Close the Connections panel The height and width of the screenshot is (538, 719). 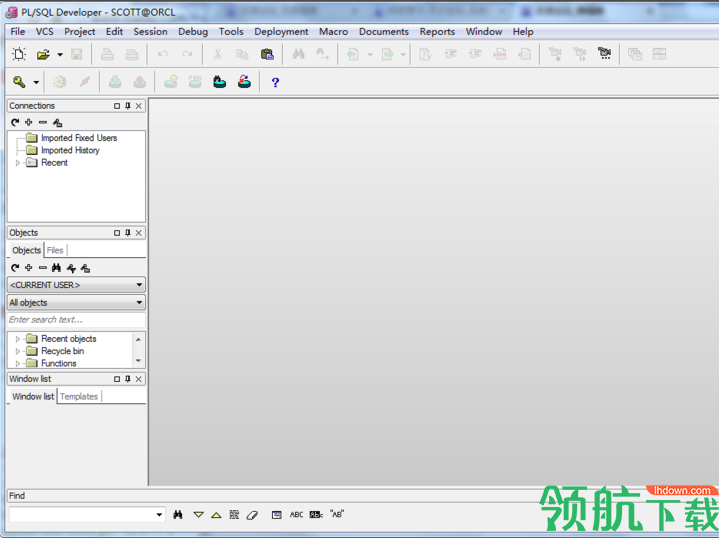(138, 106)
